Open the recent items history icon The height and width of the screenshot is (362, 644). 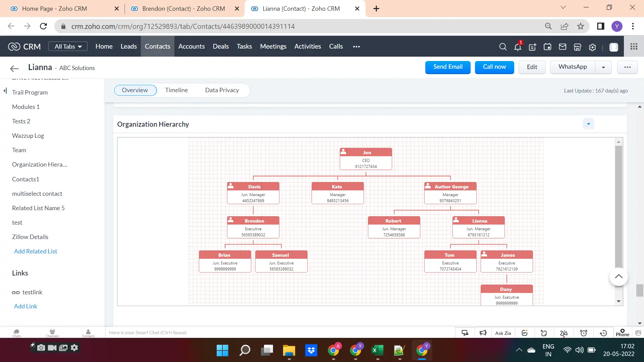603,333
